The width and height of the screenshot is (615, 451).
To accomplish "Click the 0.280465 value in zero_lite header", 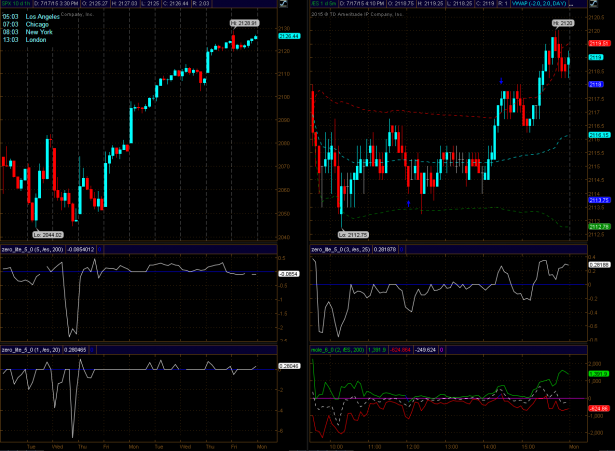I will [75, 350].
